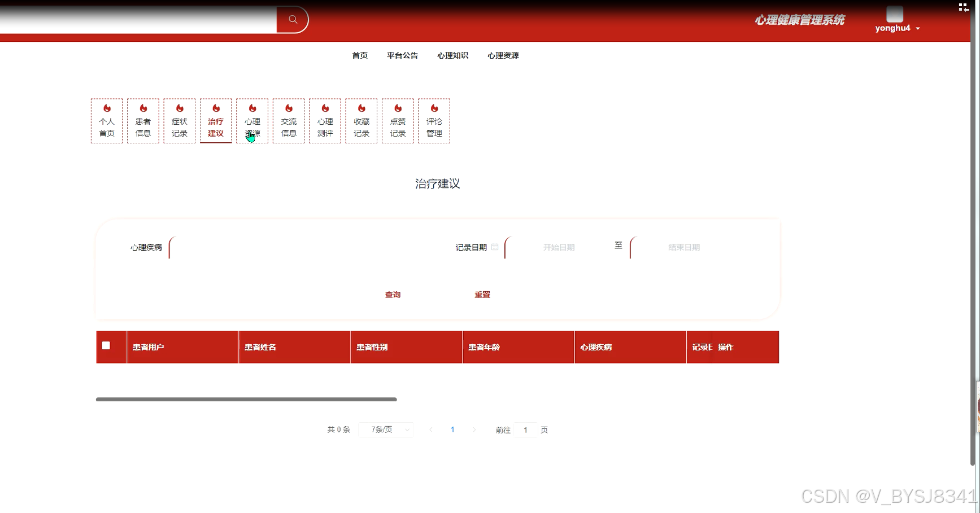
Task: Click the magnifier search icon button
Action: [x=293, y=20]
